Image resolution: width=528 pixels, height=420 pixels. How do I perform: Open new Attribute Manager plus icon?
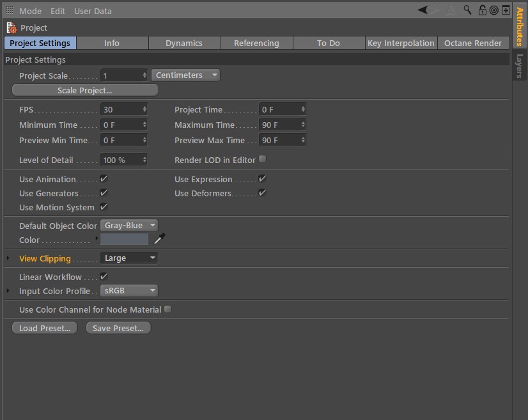click(506, 10)
